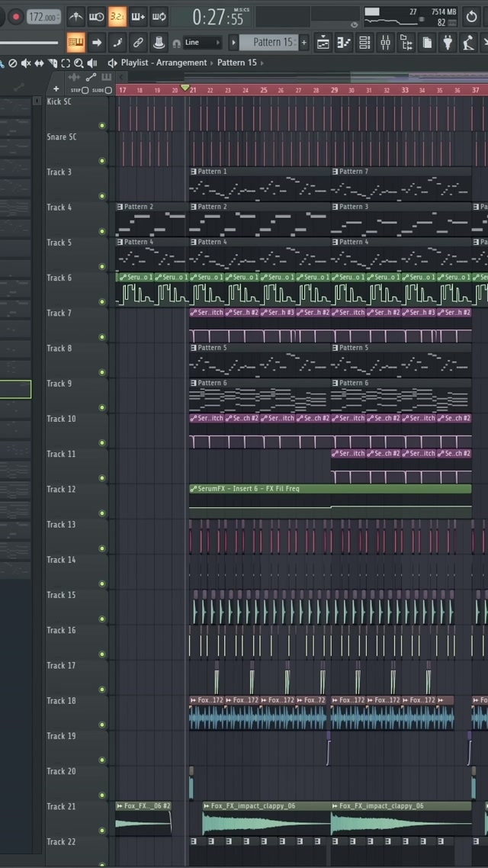This screenshot has width=488, height=868.
Task: Click the 172 tempo field
Action: tap(43, 17)
